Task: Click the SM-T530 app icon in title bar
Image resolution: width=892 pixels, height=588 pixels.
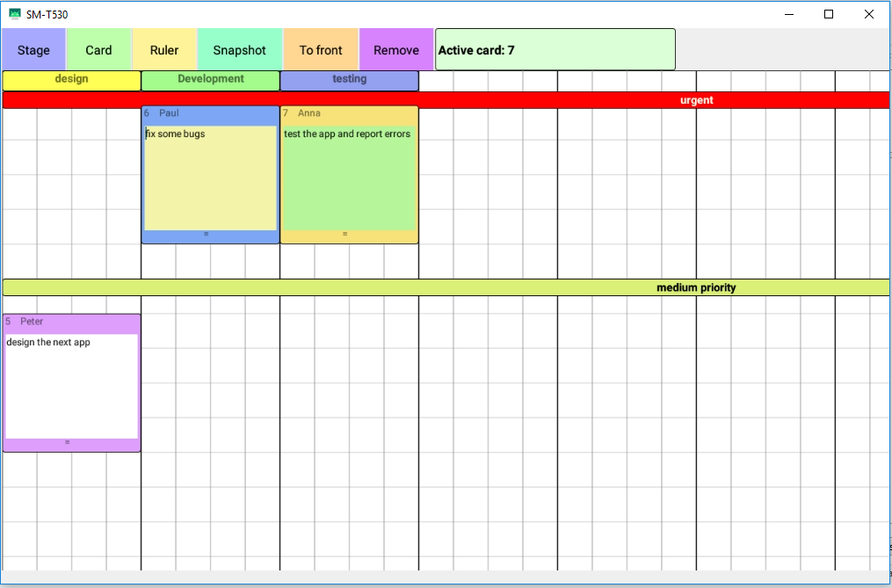Action: pos(13,13)
